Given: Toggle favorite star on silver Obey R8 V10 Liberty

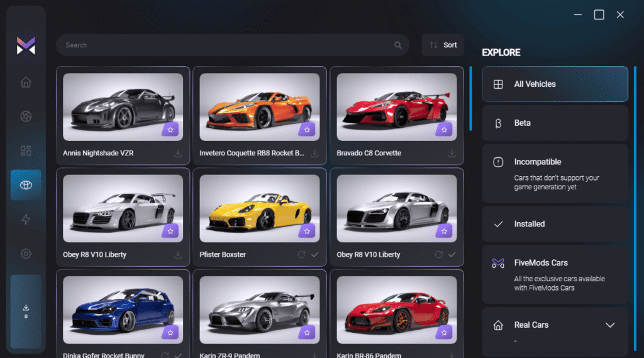Looking at the screenshot, I should tap(444, 231).
